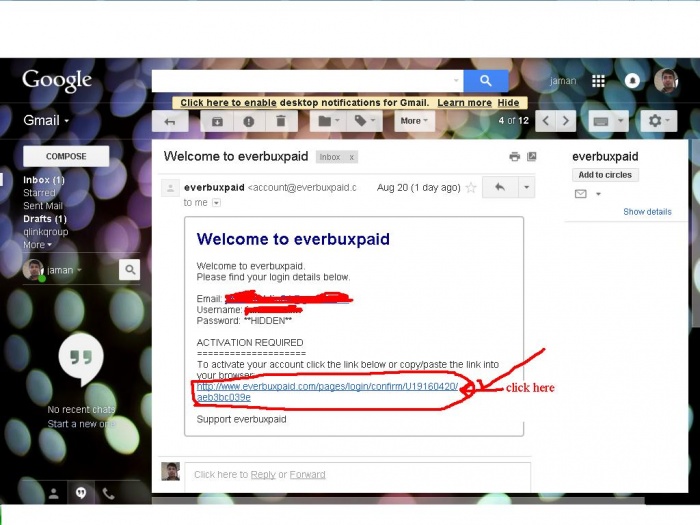Star the everbuxpaid message

[x=471, y=188]
